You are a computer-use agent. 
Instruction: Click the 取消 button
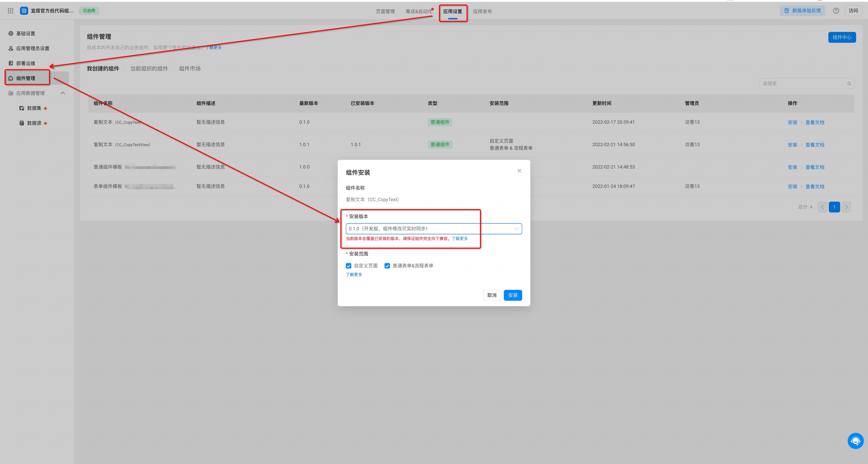(x=492, y=295)
